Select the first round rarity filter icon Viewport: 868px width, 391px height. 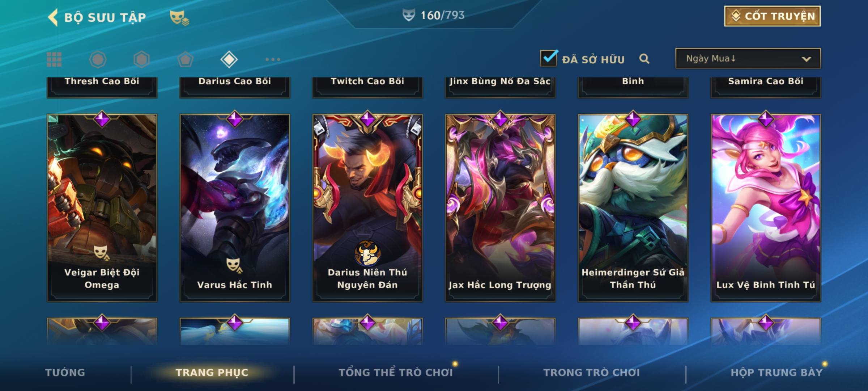[x=98, y=59]
